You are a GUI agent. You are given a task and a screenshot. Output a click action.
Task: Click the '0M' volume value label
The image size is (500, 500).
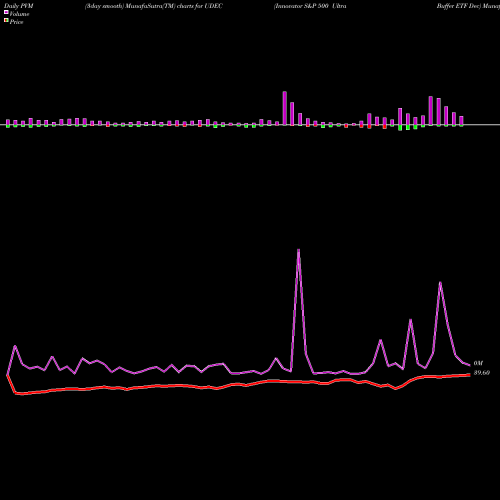478,363
